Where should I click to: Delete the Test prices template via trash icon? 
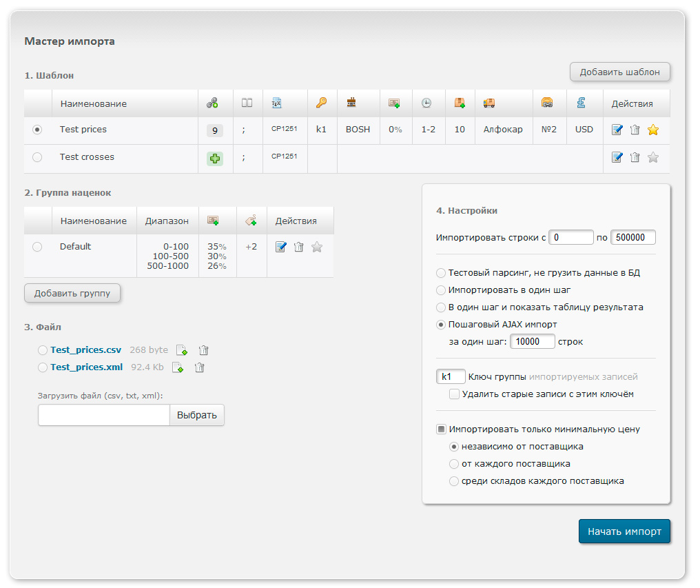[x=635, y=130]
